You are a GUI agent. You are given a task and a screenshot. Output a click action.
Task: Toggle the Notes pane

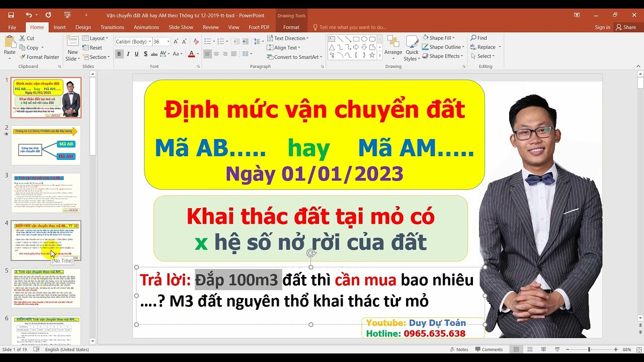point(458,349)
